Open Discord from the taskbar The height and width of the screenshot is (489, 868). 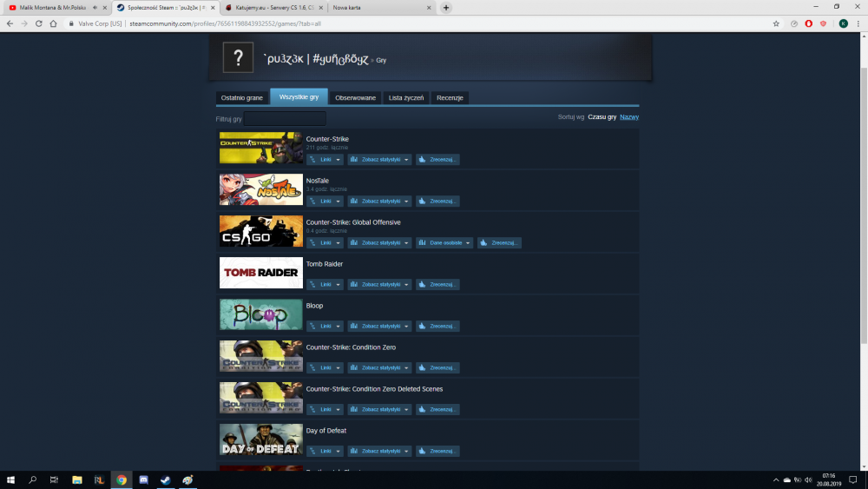point(143,480)
